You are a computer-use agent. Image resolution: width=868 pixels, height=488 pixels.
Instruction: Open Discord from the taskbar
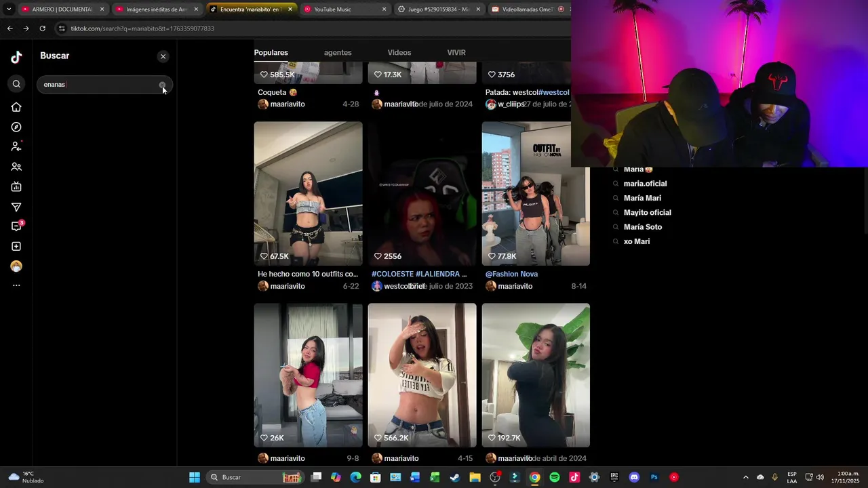point(634,477)
